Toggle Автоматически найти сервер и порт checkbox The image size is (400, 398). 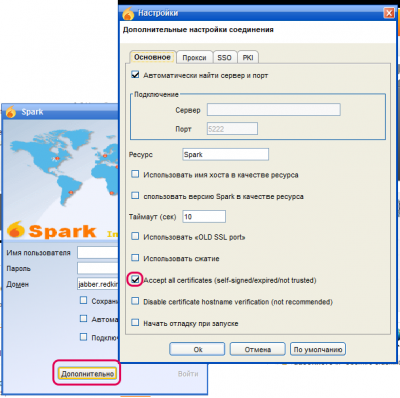tap(135, 75)
